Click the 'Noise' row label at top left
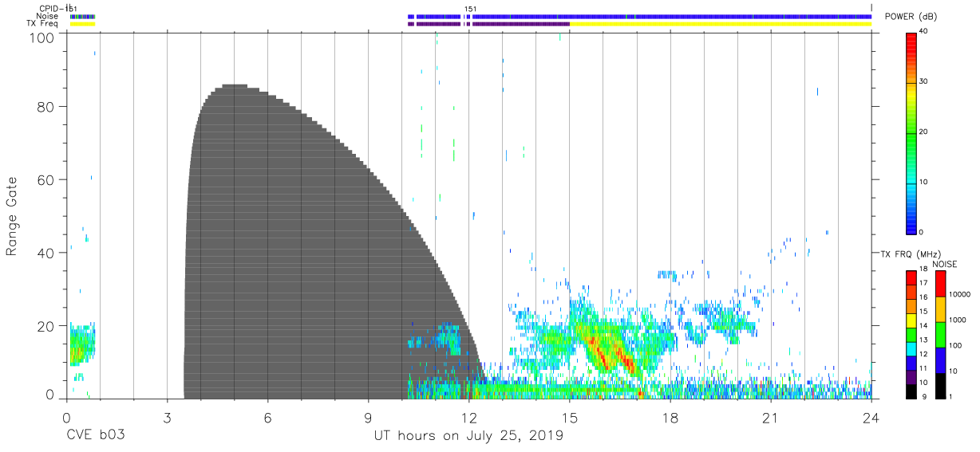The image size is (980, 452). pyautogui.click(x=47, y=16)
